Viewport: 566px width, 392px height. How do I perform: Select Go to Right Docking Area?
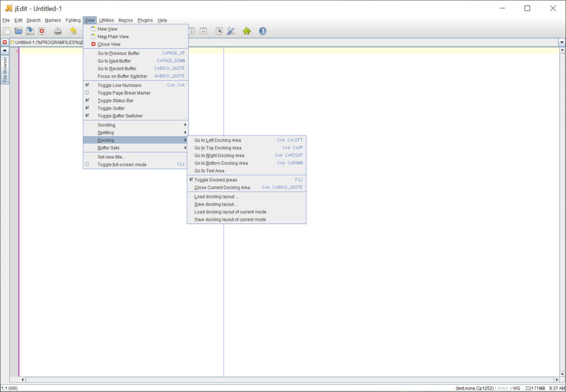pos(247,155)
